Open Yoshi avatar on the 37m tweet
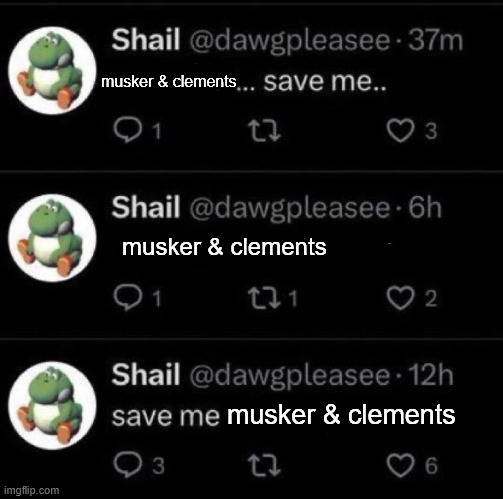The image size is (503, 499). pyautogui.click(x=53, y=71)
